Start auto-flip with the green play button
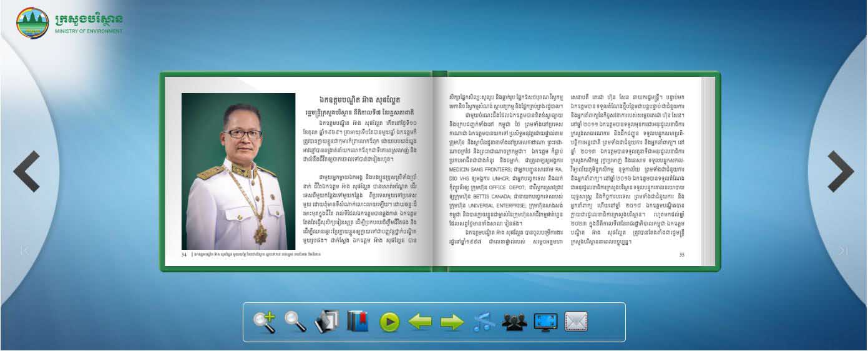Viewport: 868px width, 351px height. pos(389,322)
